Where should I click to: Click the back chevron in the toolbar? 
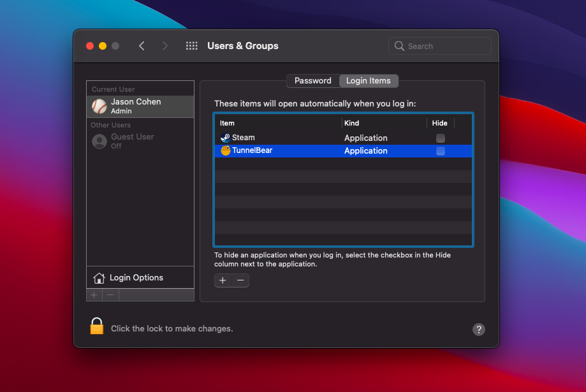142,46
